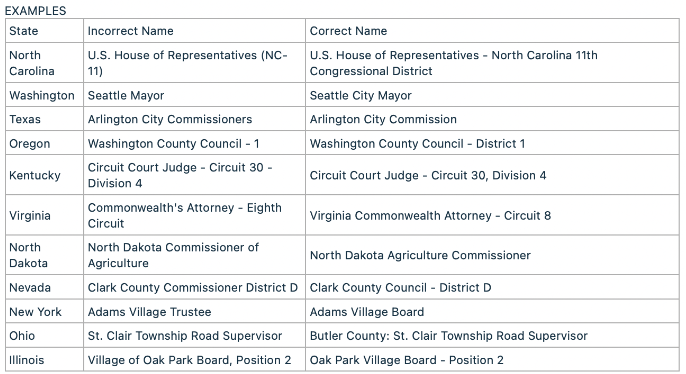Click the U.S. House of Representatives (NC-11) cell

[194, 63]
